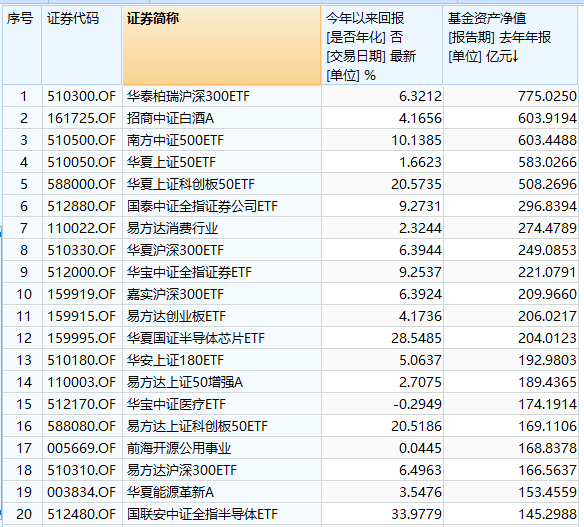Screen dimensions: 584x527
Task: Click security code 588080.OF
Action: point(82,426)
